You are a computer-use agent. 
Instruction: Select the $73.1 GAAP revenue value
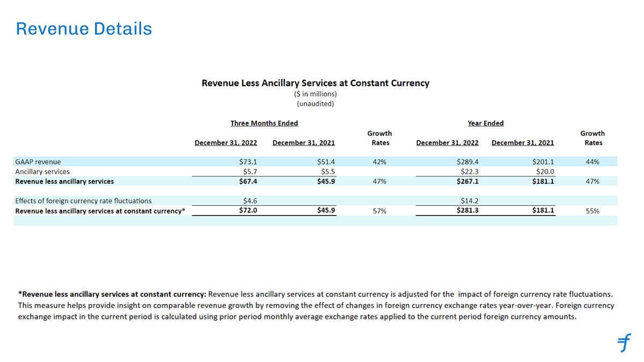[x=247, y=161]
